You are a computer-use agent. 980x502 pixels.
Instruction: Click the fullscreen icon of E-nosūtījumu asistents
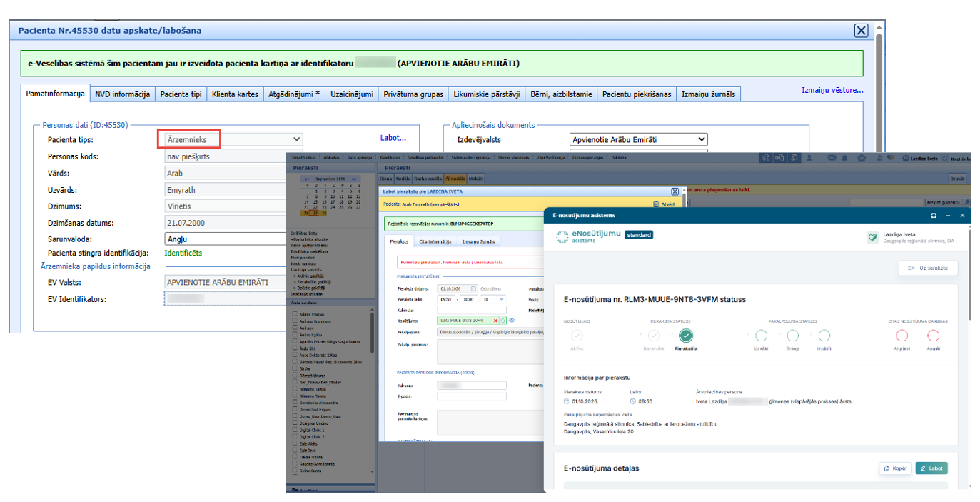coord(932,215)
